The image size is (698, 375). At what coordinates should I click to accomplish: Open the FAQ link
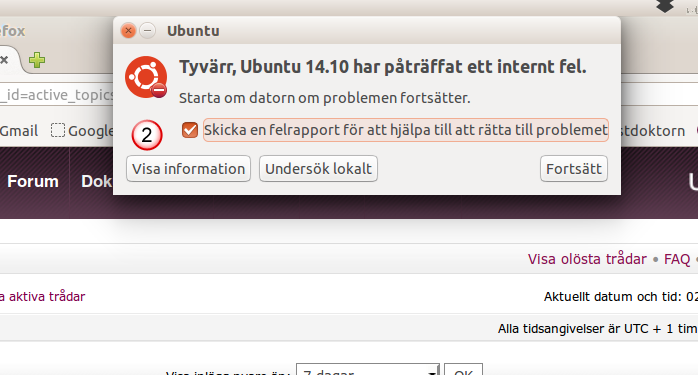(x=677, y=259)
